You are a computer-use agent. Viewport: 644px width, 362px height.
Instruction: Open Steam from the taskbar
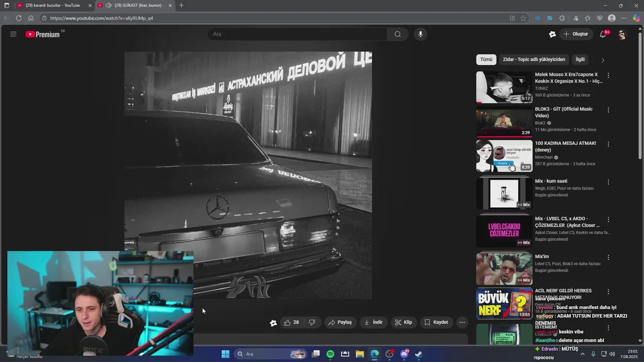pos(419,354)
